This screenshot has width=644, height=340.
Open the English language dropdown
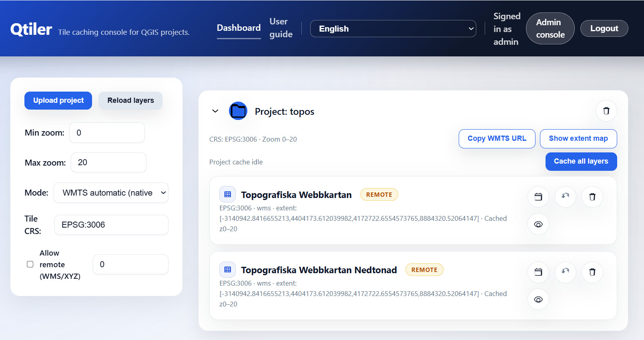point(393,29)
